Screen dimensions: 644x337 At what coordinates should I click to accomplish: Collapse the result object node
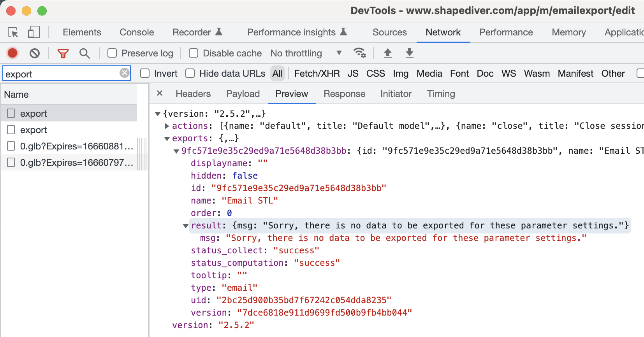(186, 226)
